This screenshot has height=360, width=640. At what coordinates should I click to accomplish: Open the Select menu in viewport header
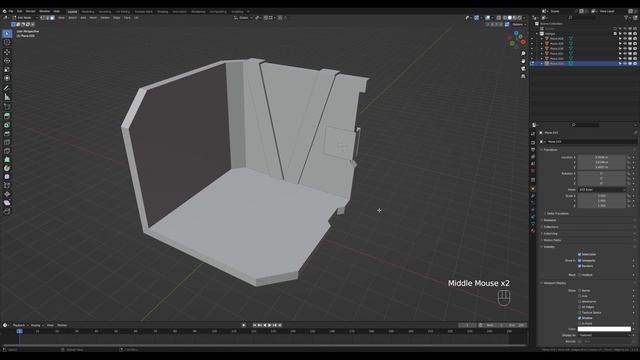tap(72, 18)
